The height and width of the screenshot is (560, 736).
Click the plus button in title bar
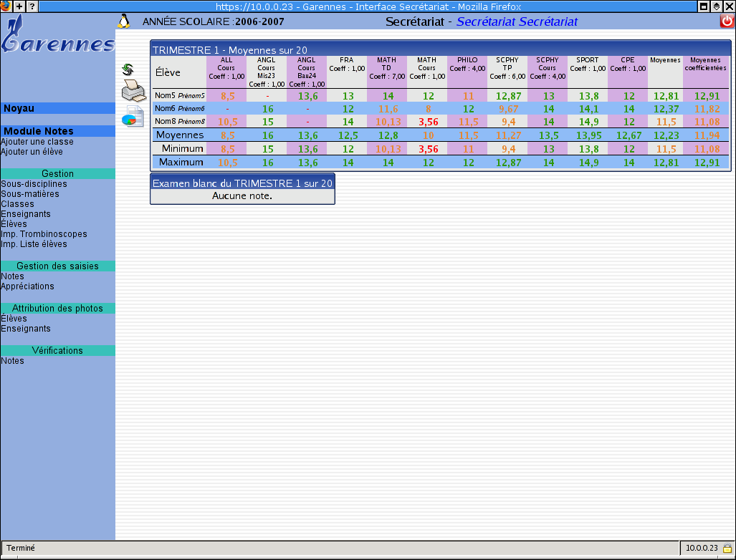click(x=19, y=6)
